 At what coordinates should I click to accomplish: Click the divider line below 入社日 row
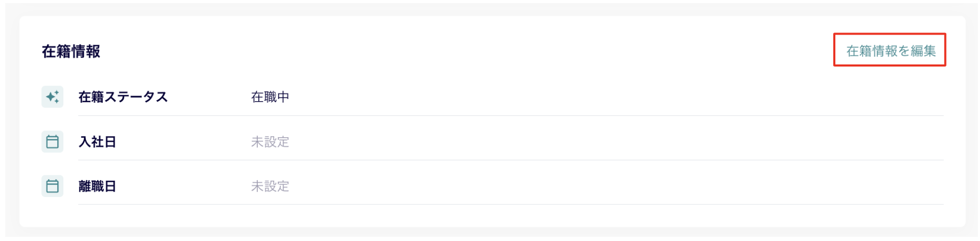click(x=510, y=160)
